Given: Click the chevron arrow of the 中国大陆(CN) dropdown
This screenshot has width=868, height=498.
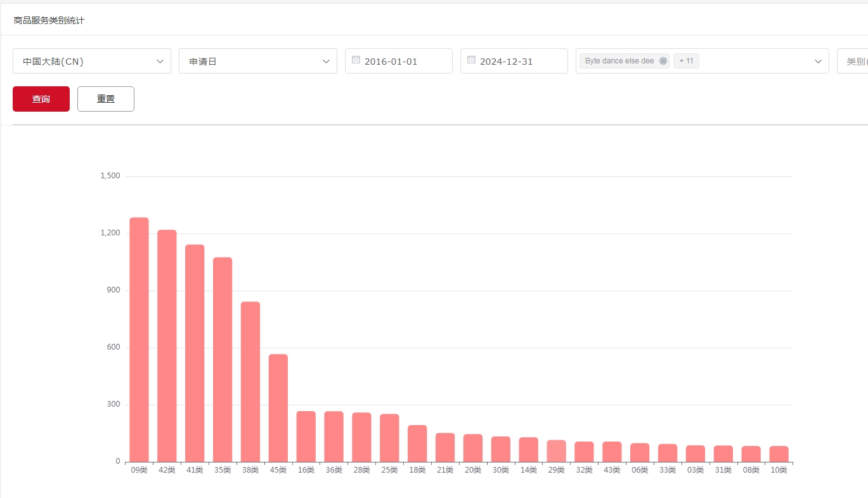Looking at the screenshot, I should 160,62.
